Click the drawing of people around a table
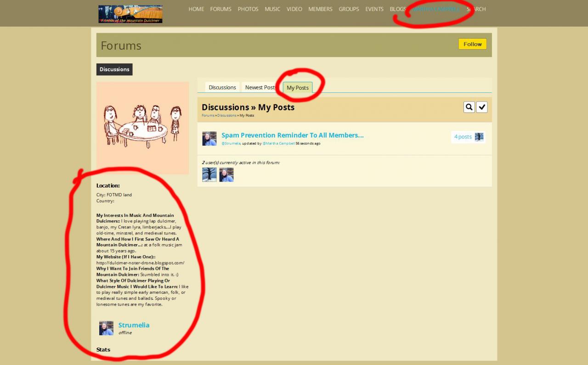This screenshot has width=588, height=365. click(142, 128)
